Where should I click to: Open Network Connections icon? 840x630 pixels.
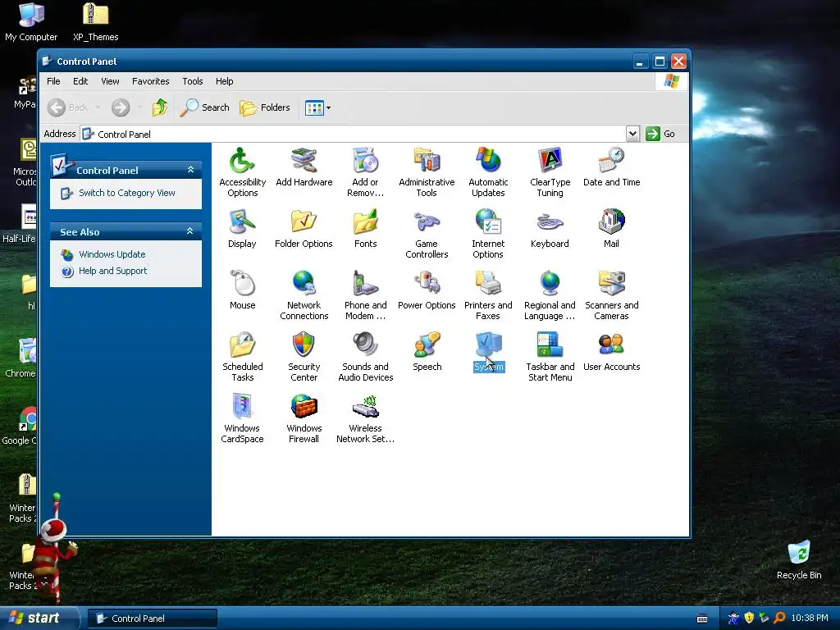[x=304, y=283]
